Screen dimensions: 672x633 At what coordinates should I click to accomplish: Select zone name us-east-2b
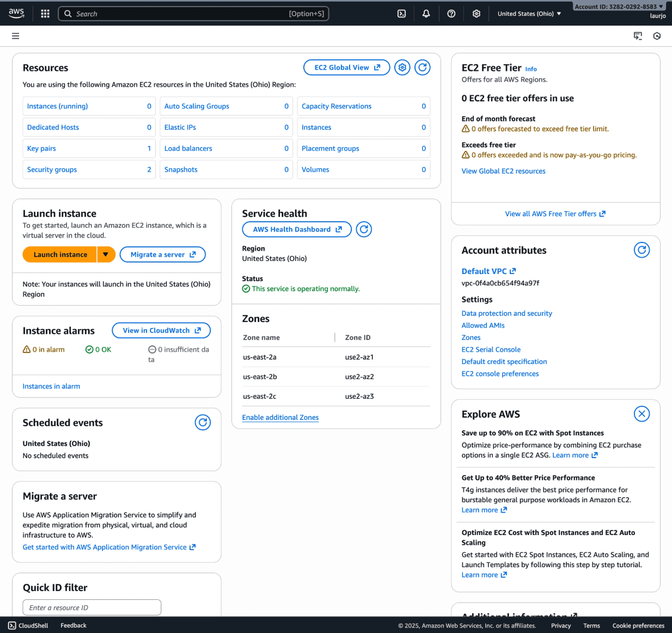[x=260, y=377]
